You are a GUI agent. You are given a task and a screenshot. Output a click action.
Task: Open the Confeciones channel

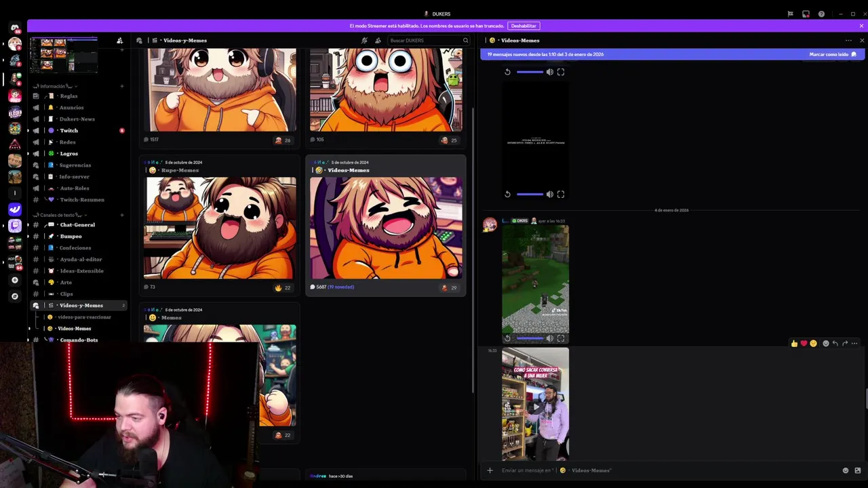point(75,247)
